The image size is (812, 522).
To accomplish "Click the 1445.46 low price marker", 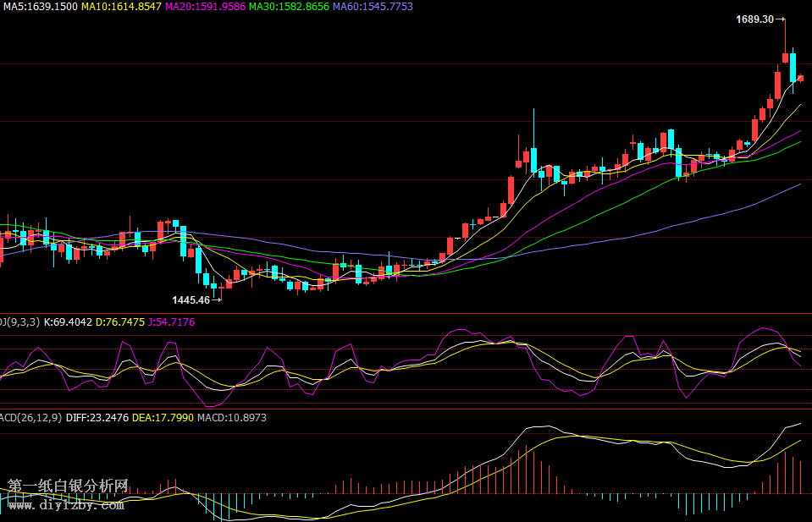I will click(x=191, y=299).
